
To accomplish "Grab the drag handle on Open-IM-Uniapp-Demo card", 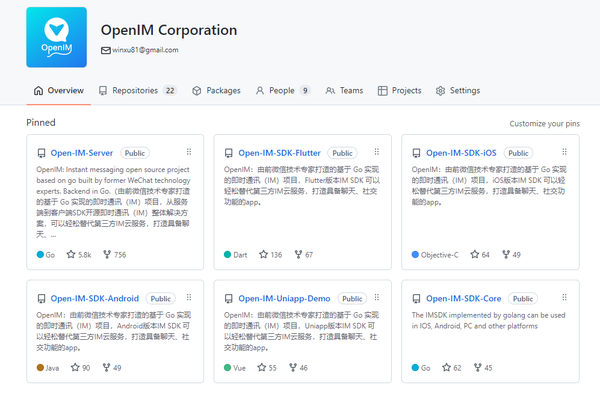I will [377, 297].
